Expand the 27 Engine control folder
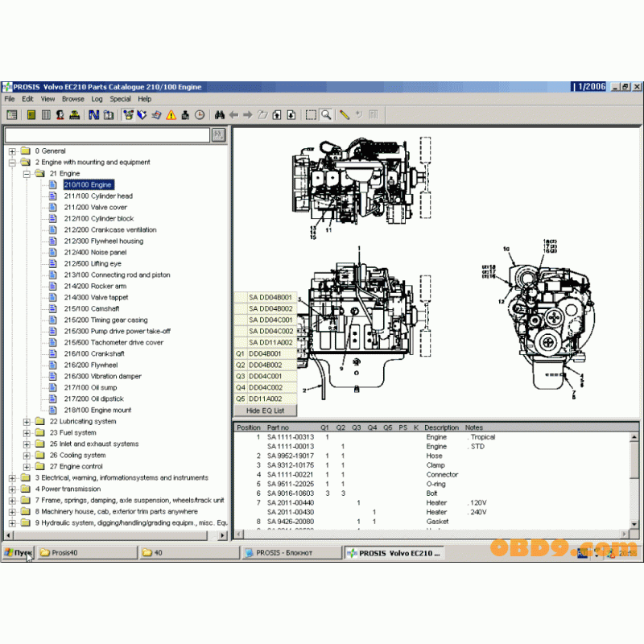The width and height of the screenshot is (644, 644). (x=27, y=467)
